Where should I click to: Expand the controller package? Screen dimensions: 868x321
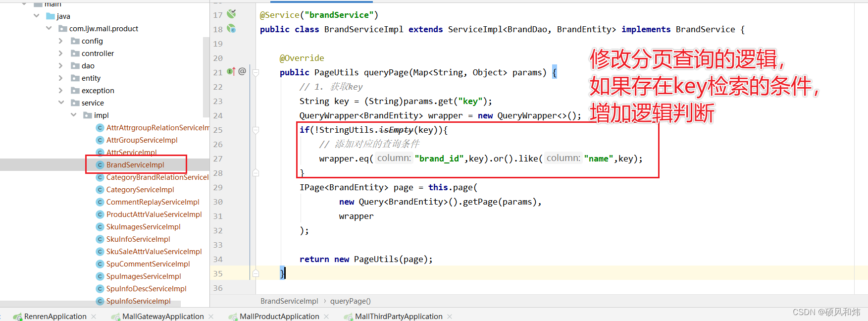point(61,53)
